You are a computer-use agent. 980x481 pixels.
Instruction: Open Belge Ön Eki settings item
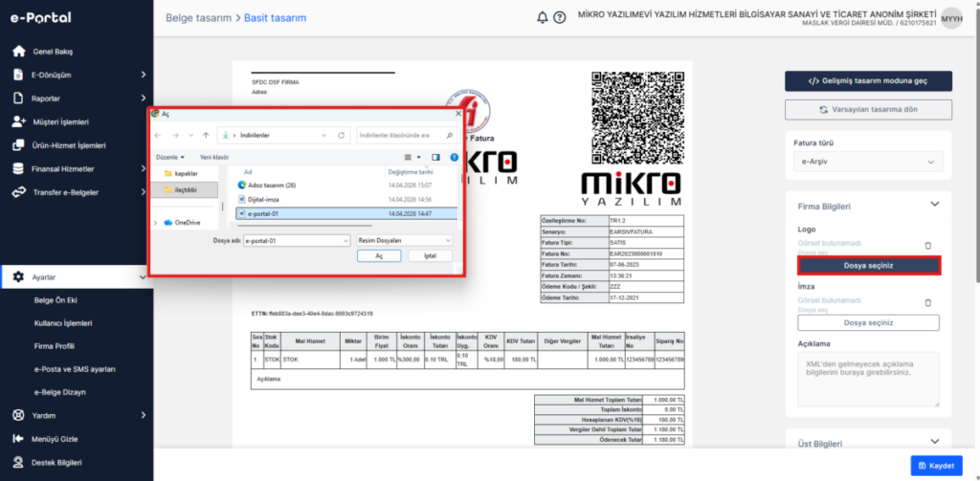pos(56,300)
